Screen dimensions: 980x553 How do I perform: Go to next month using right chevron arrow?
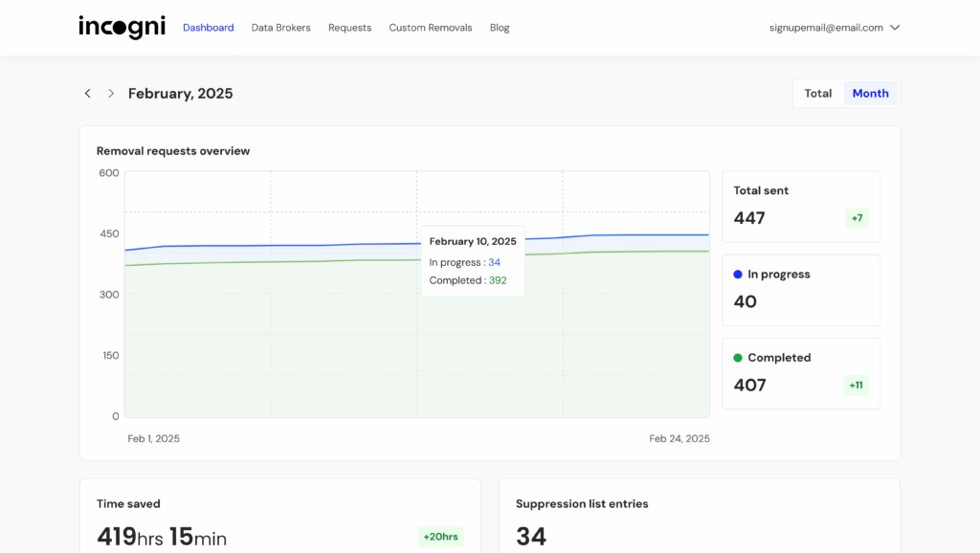pos(110,93)
